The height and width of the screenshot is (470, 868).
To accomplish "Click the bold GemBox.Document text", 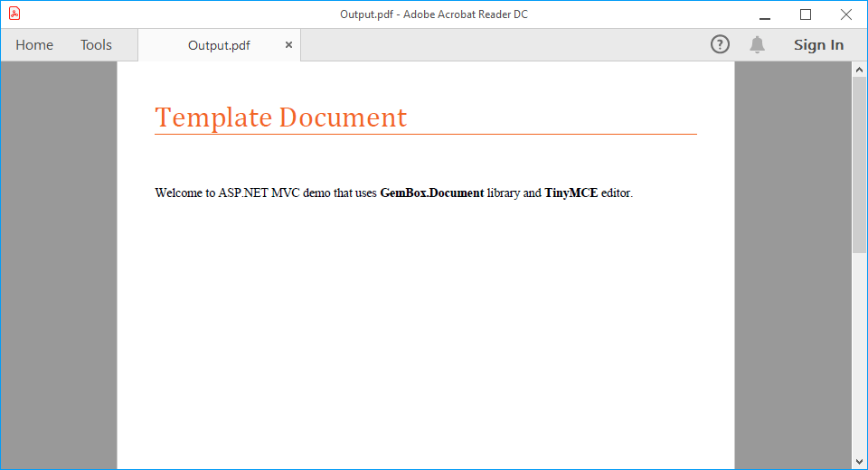I will click(x=431, y=193).
